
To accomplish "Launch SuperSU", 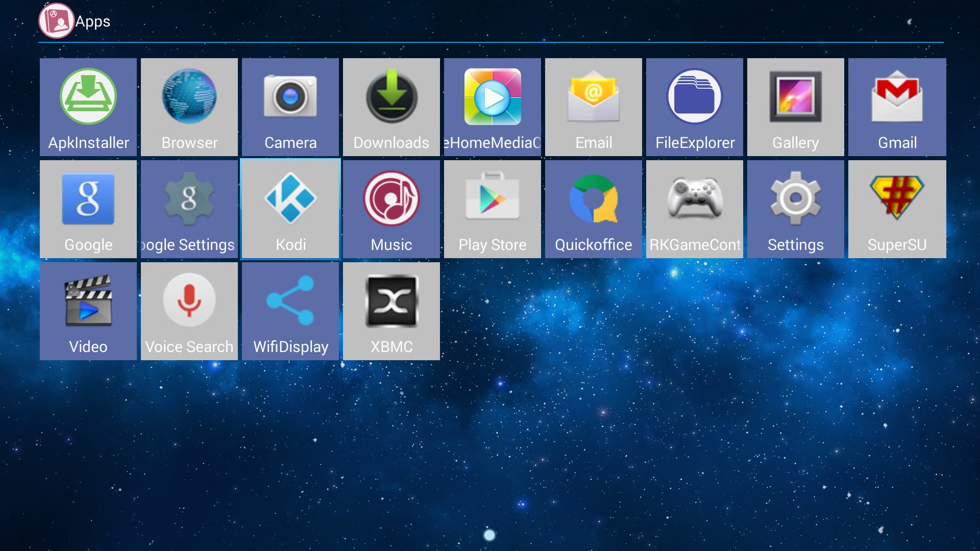I will [897, 209].
